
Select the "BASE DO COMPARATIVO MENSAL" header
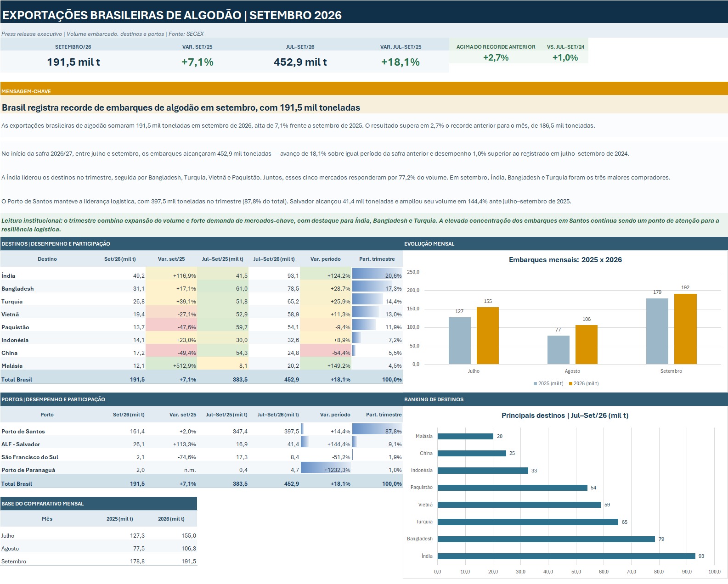click(x=43, y=504)
